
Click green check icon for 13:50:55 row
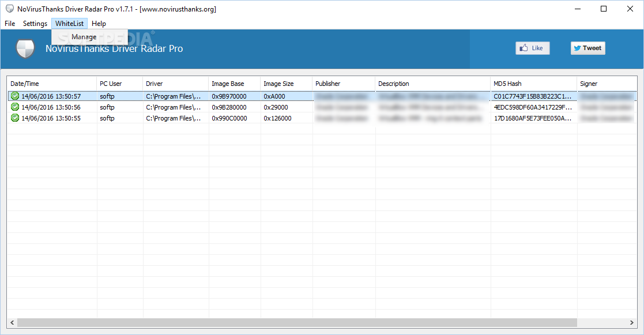click(x=15, y=118)
